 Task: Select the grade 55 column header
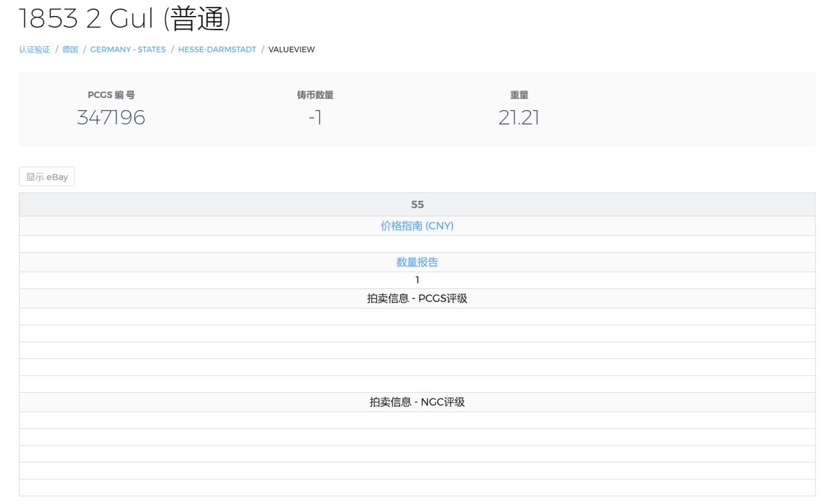pyautogui.click(x=417, y=204)
